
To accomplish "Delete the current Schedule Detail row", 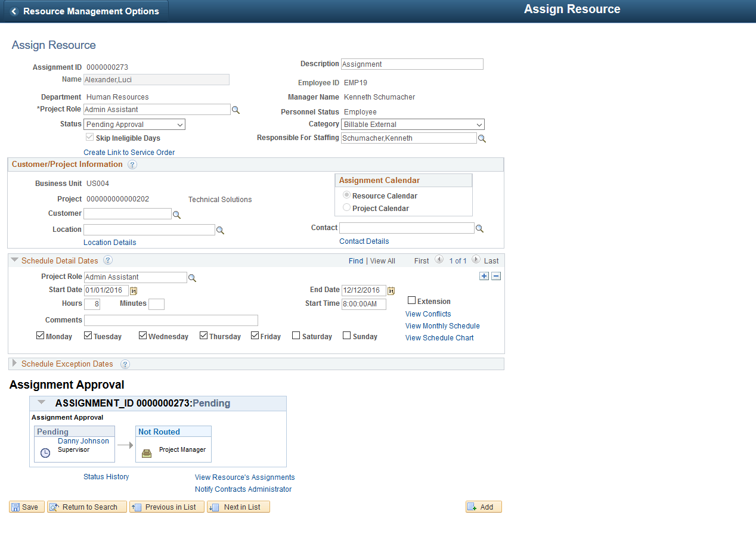I will pos(495,275).
